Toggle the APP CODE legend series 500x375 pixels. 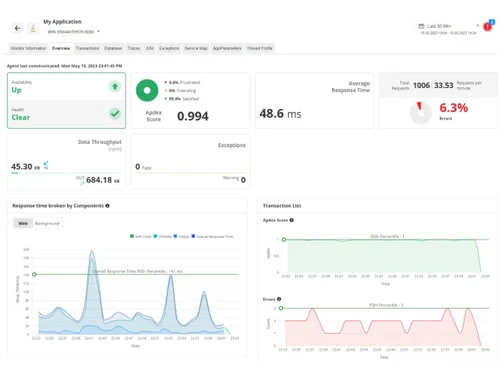tap(141, 236)
